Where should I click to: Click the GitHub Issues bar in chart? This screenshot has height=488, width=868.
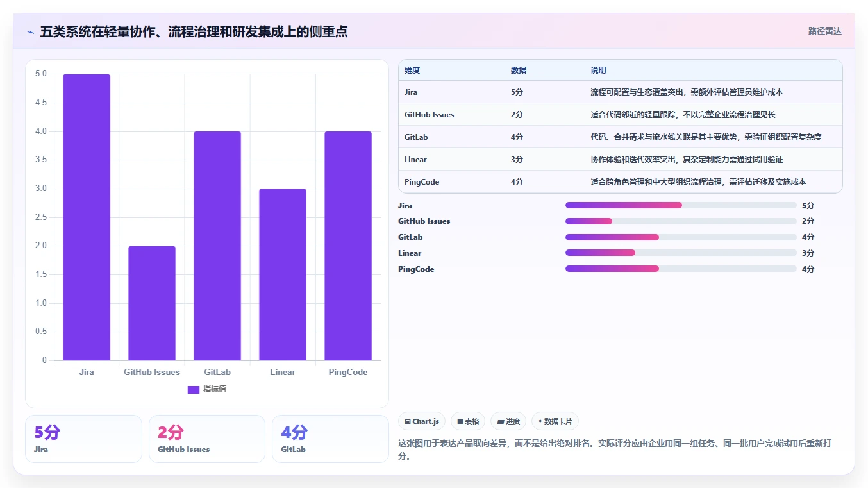152,303
